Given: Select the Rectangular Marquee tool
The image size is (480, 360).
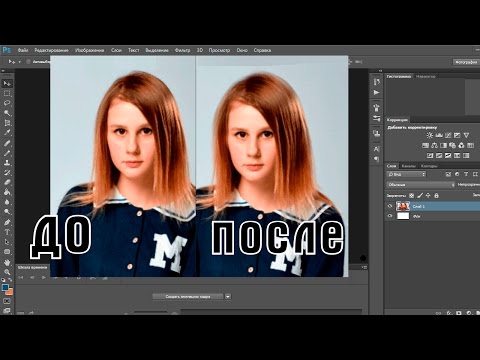Looking at the screenshot, I should click(x=7, y=94).
